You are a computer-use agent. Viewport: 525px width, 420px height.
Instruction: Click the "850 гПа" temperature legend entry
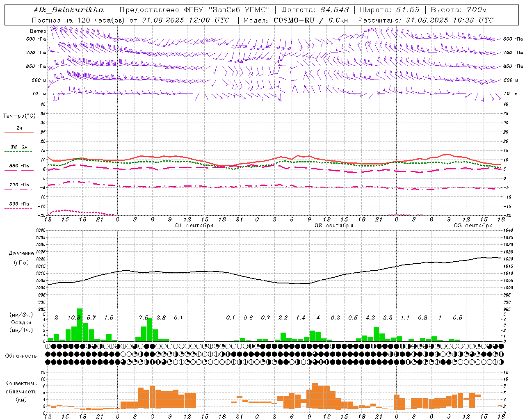coord(19,166)
